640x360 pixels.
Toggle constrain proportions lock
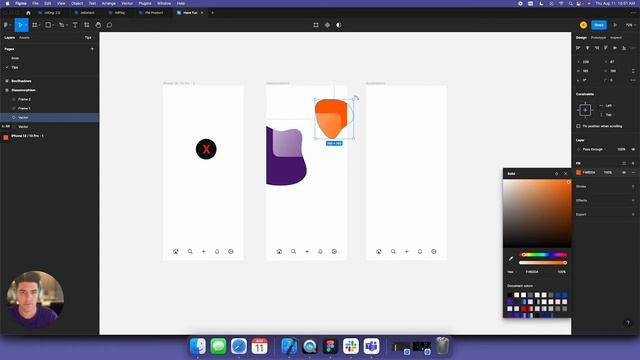pyautogui.click(x=633, y=71)
